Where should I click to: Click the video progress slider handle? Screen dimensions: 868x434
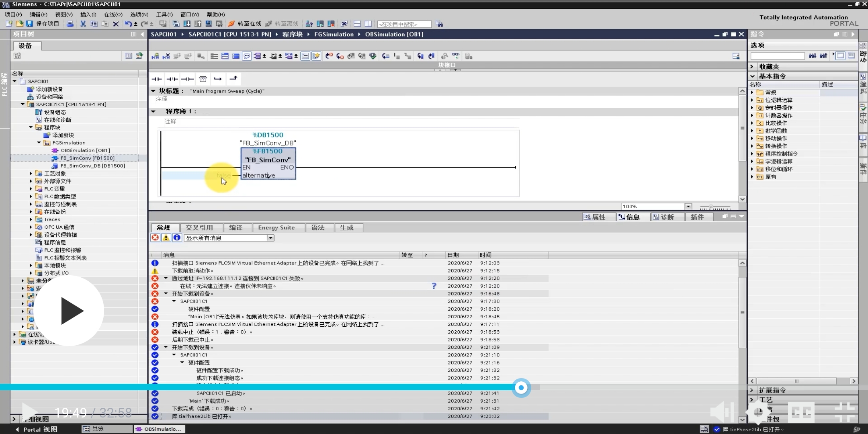click(x=521, y=388)
